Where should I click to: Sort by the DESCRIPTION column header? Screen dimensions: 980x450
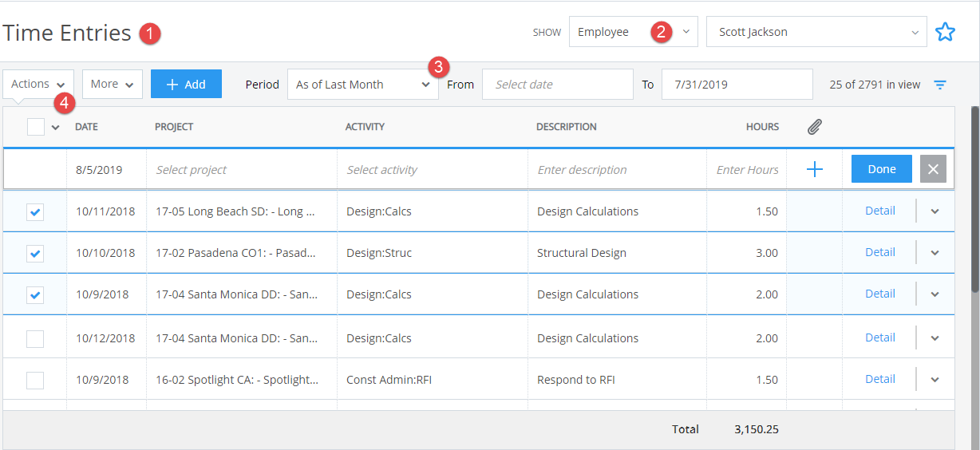566,127
